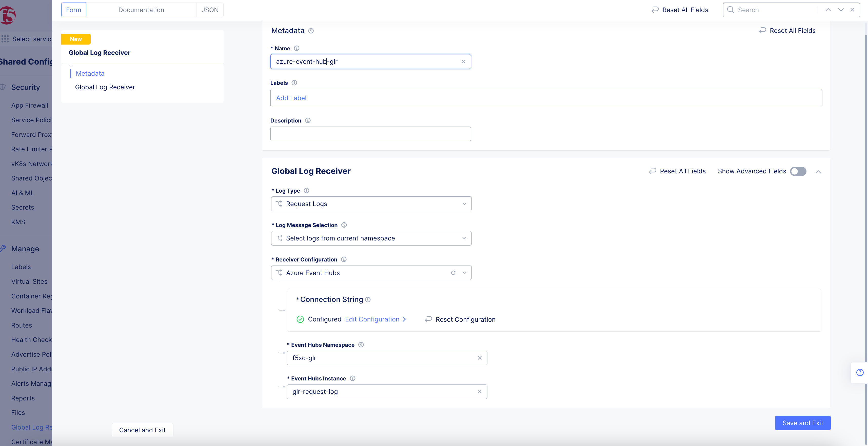Click Edit Configuration link
Viewport: 868px width, 446px height.
(x=372, y=319)
